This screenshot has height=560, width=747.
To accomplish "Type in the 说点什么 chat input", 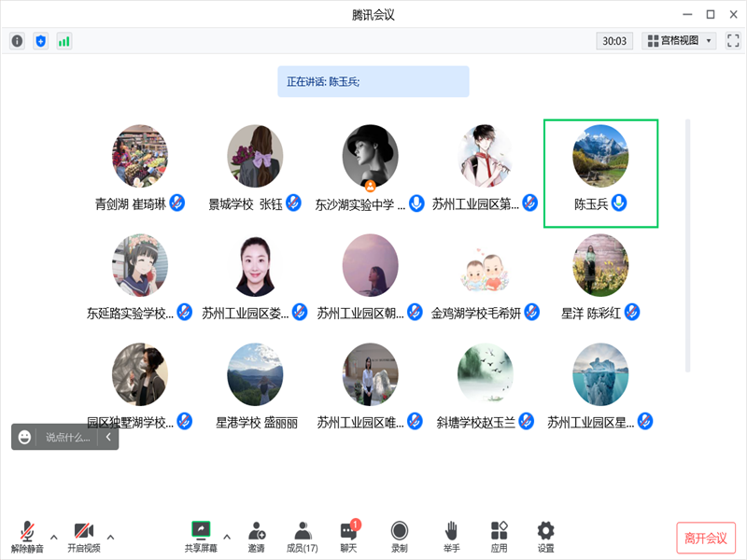I will pyautogui.click(x=67, y=437).
